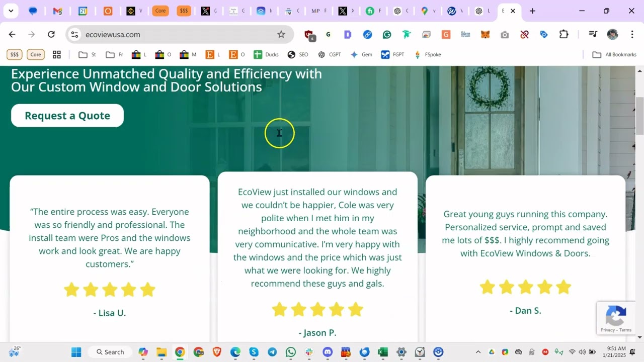644x362 pixels.
Task: Click the page vertical scrollbar thumb
Action: click(x=640, y=116)
